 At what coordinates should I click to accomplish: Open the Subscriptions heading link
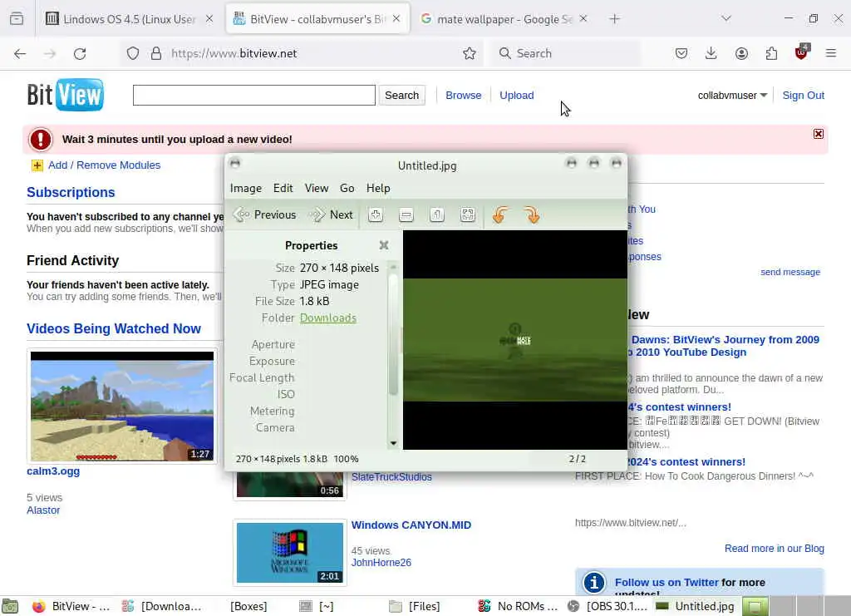[x=71, y=193]
